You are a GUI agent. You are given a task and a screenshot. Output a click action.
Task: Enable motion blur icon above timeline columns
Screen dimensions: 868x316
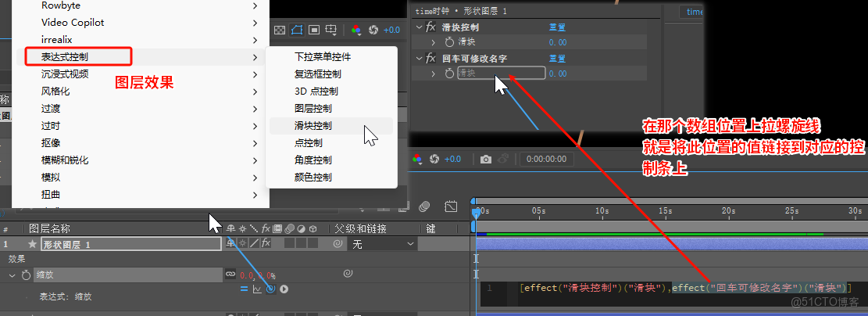click(x=424, y=206)
